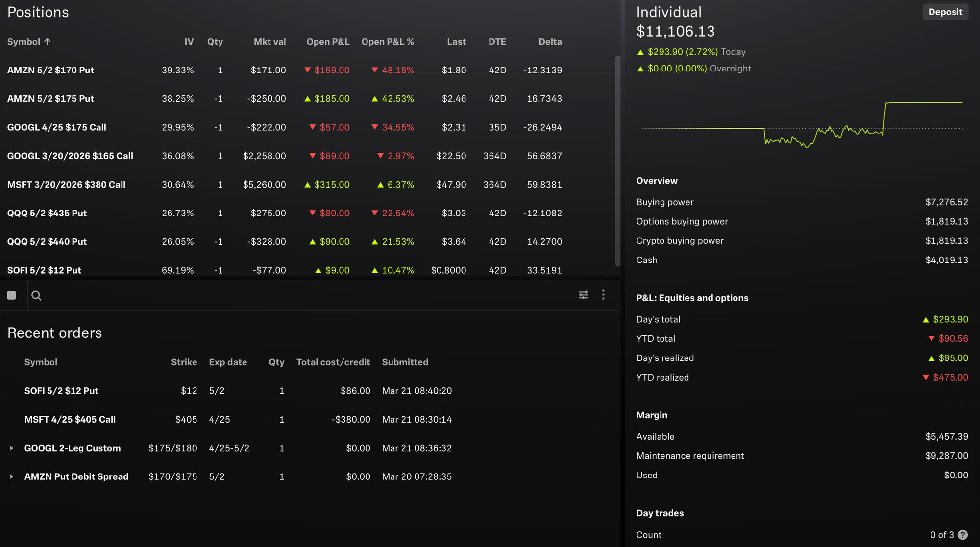Click the -$380.00 total cost of MSFT order
980x547 pixels.
(351, 420)
